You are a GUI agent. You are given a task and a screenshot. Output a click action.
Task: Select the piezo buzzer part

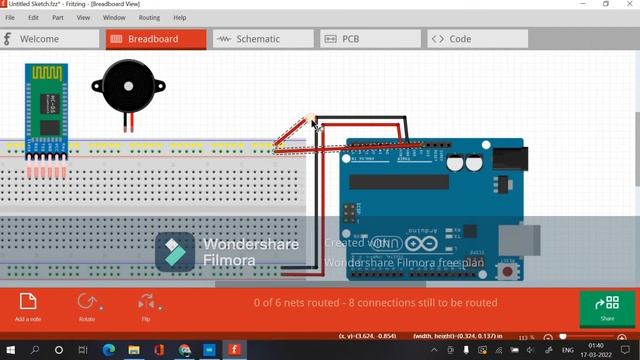pyautogui.click(x=128, y=95)
